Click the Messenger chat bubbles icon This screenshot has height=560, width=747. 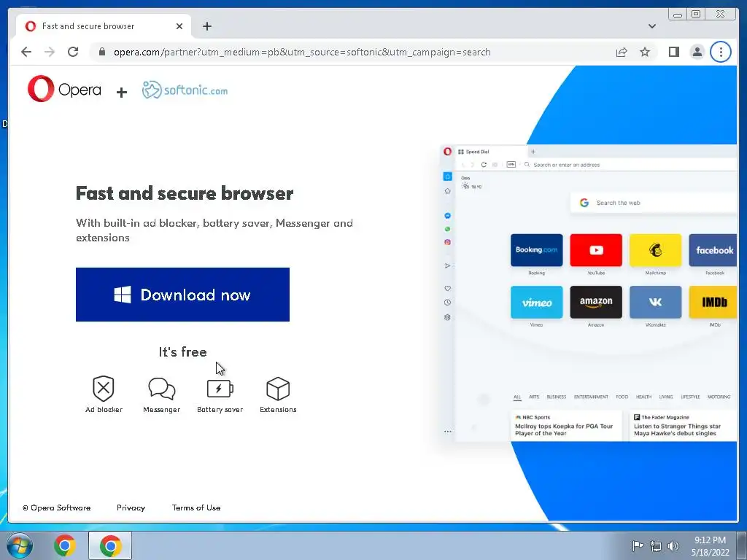[x=161, y=388]
